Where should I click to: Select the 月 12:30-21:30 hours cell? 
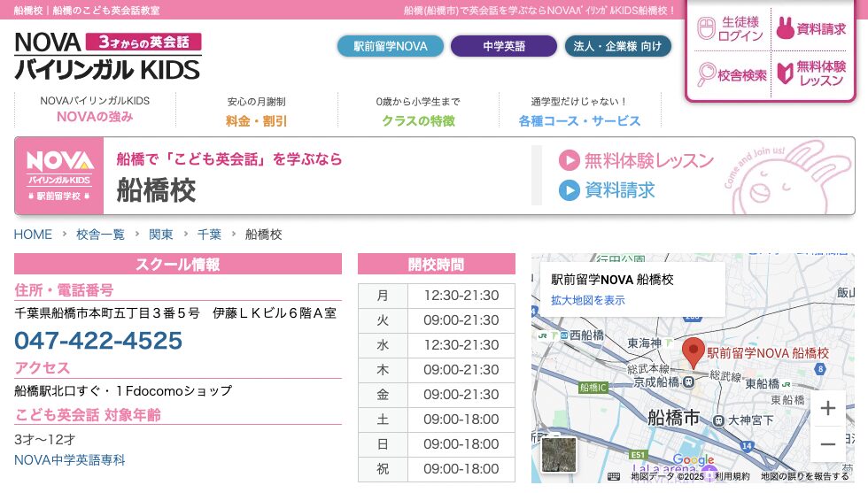point(461,296)
